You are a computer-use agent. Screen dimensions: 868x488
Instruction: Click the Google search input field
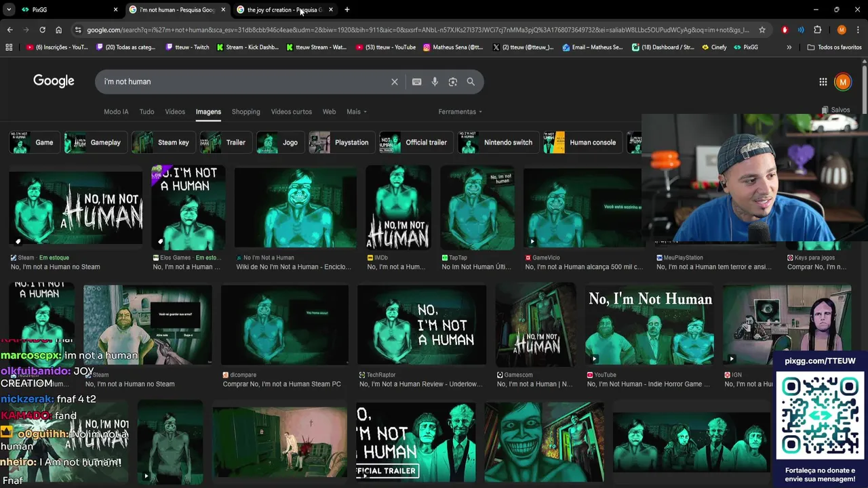[x=244, y=81]
